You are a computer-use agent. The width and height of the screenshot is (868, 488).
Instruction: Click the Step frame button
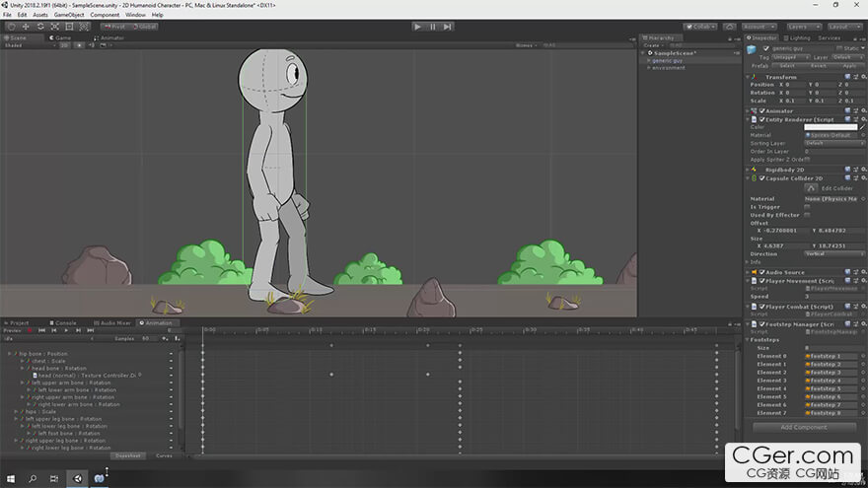coord(447,27)
